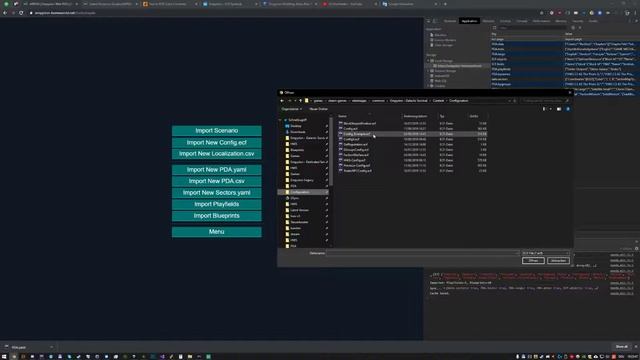Click Show all in downloads bar

[x=622, y=347]
